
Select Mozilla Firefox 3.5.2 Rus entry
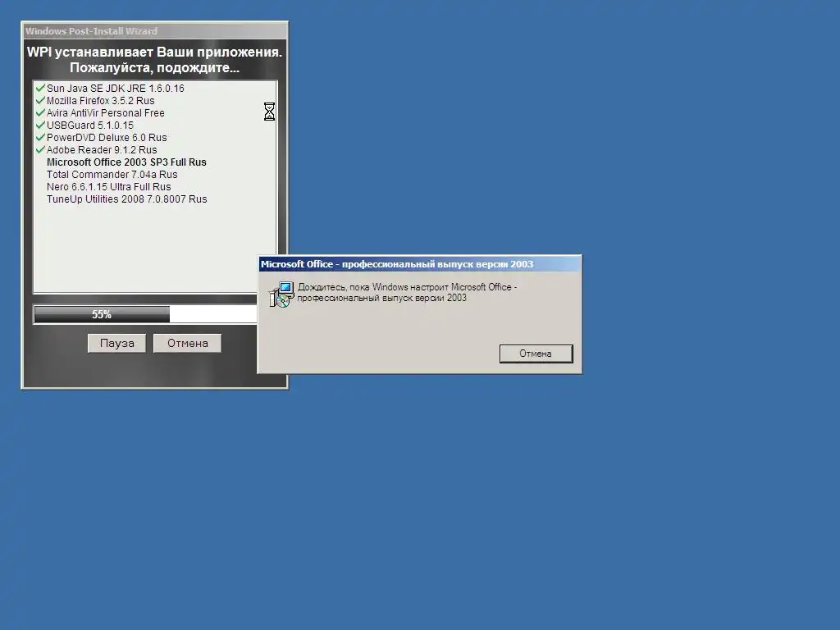(x=100, y=100)
